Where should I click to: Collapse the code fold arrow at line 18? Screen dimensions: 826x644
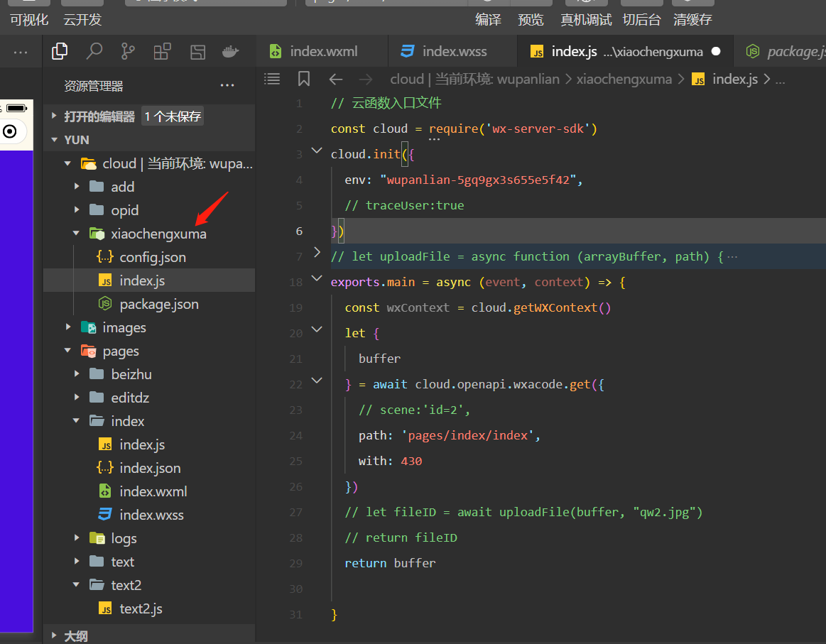pyautogui.click(x=317, y=278)
